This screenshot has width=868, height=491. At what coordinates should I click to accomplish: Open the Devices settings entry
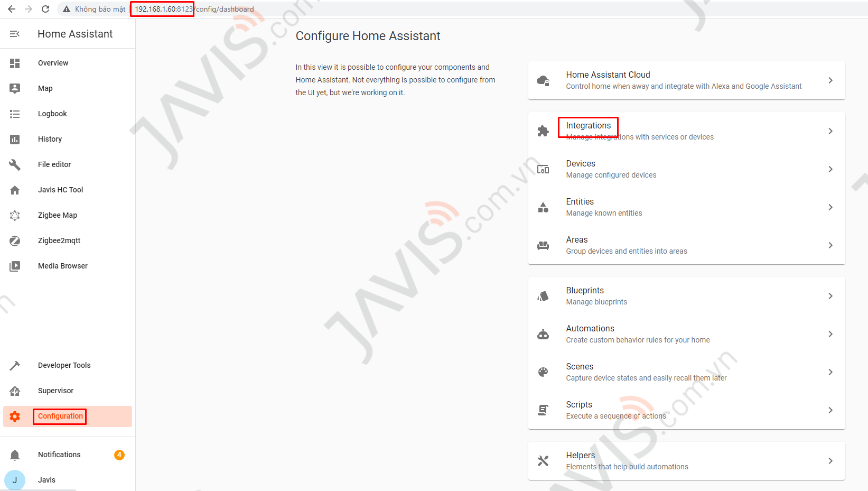pyautogui.click(x=687, y=169)
